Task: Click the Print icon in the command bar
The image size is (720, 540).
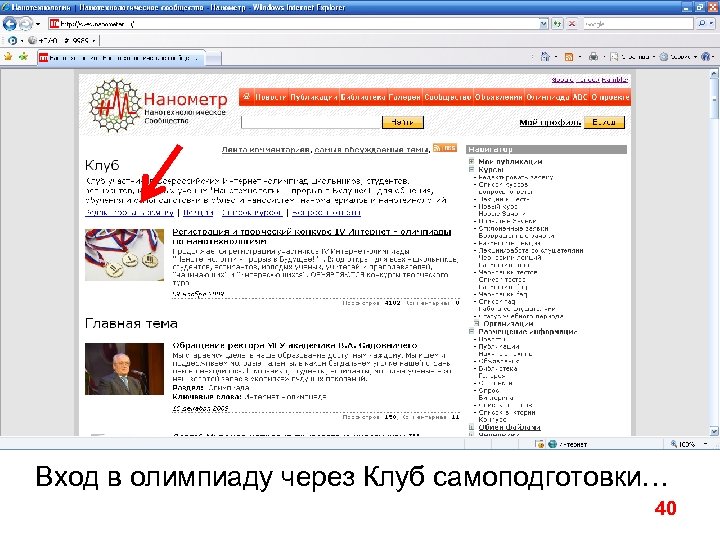Action: point(593,57)
